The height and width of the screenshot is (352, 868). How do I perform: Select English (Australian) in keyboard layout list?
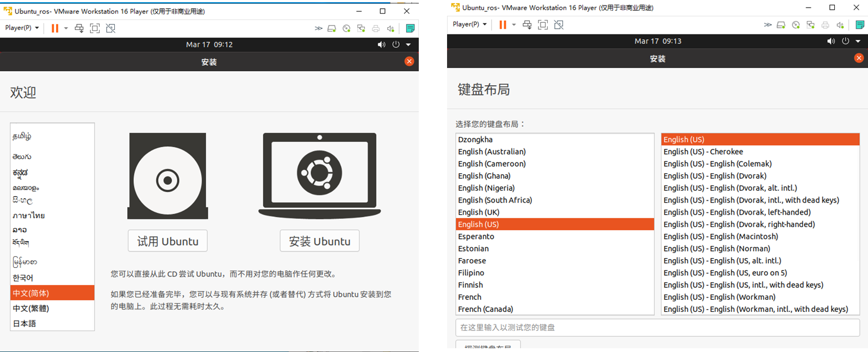coord(555,152)
